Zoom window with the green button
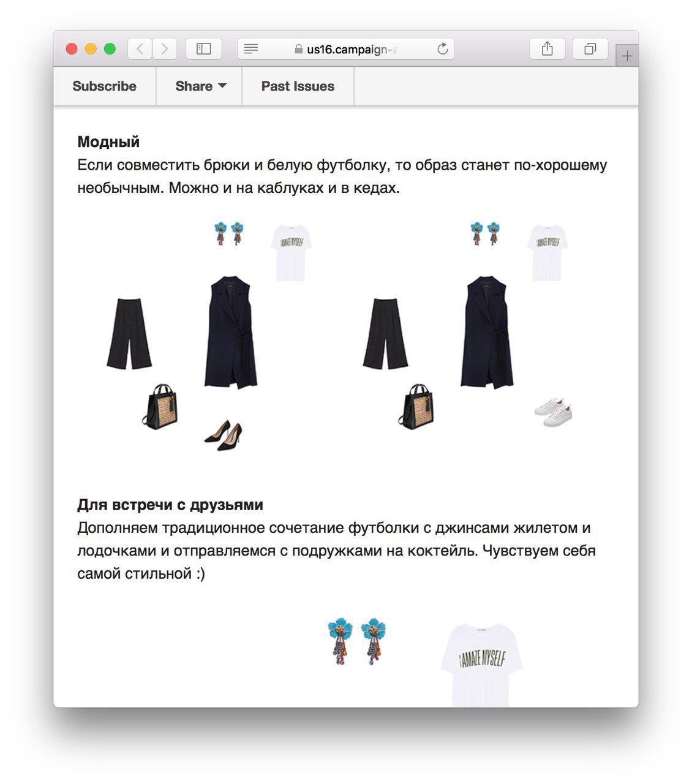692x784 pixels. pyautogui.click(x=110, y=49)
